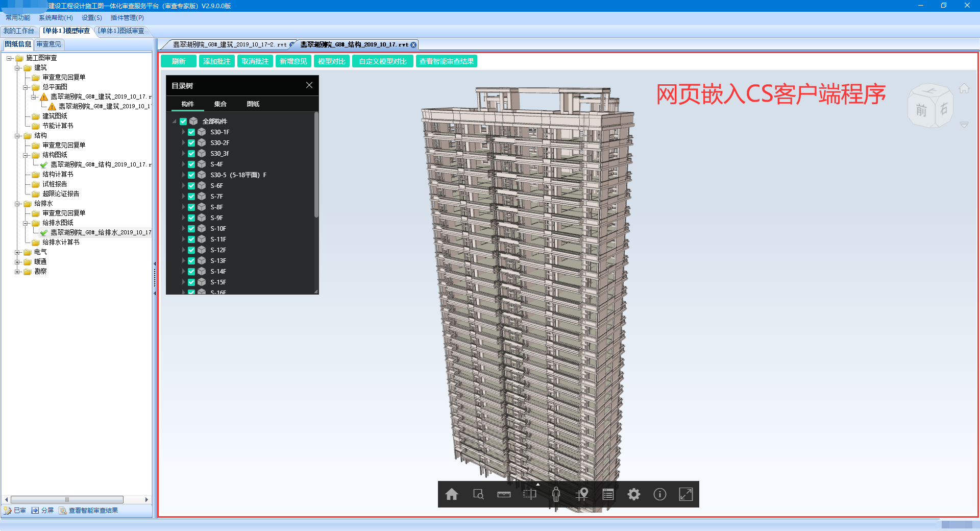Open the 系统帮助(H) menu

tap(56, 18)
